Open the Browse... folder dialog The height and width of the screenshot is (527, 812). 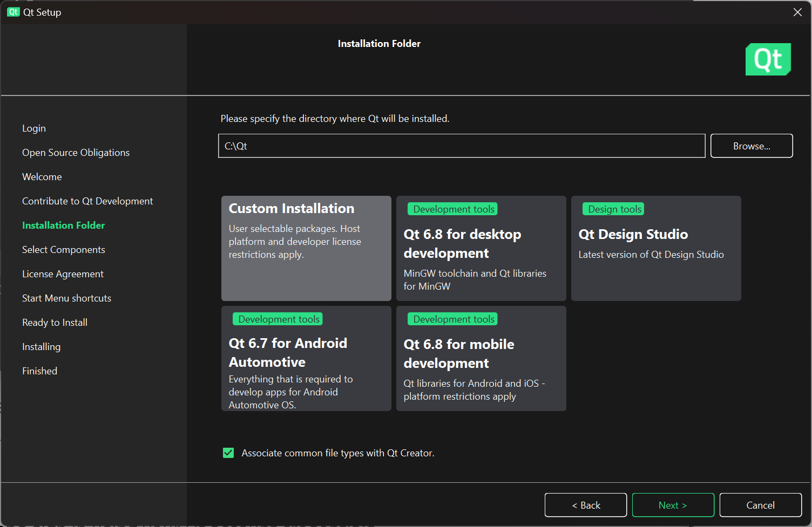coord(752,146)
